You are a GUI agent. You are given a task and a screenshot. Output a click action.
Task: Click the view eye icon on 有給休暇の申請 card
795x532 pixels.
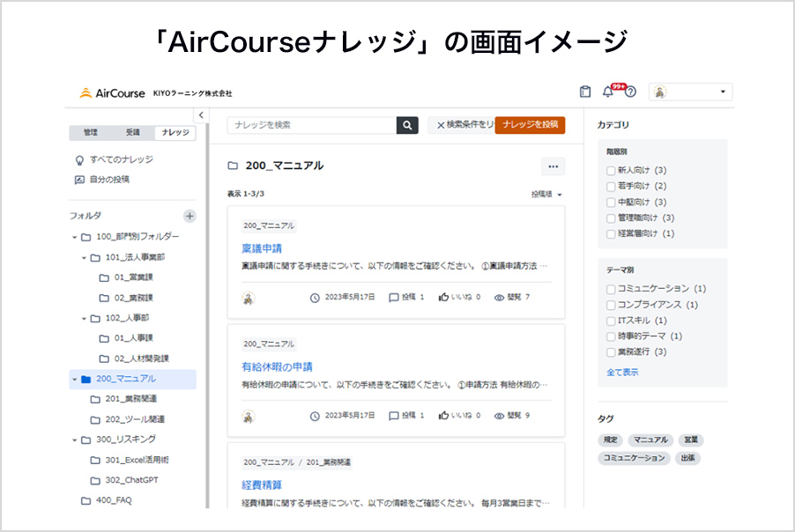(499, 417)
